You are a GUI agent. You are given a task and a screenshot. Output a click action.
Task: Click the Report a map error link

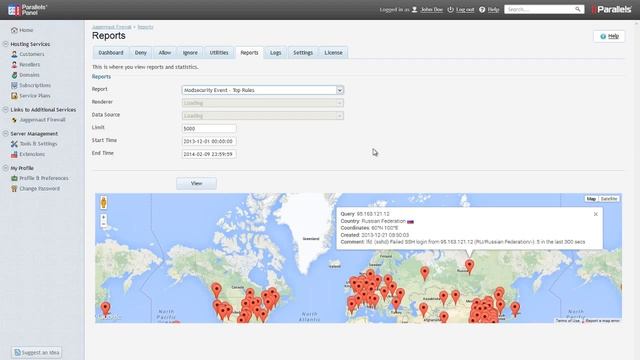point(602,321)
